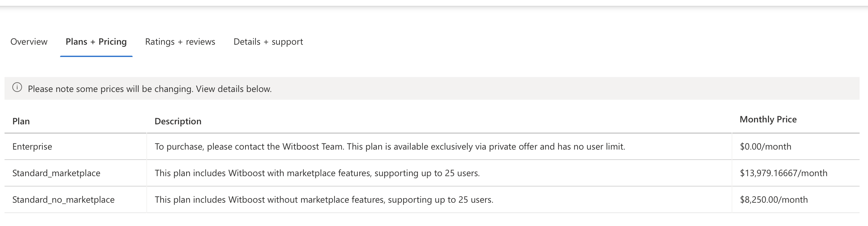Click the Standard_no_marketplace description text
Viewport: 868px width, 226px height.
coord(324,200)
